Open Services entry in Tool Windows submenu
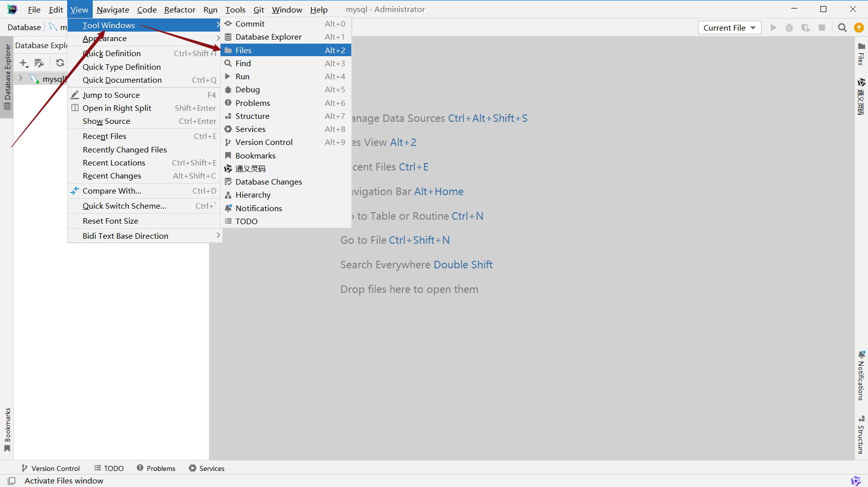 coord(286,129)
